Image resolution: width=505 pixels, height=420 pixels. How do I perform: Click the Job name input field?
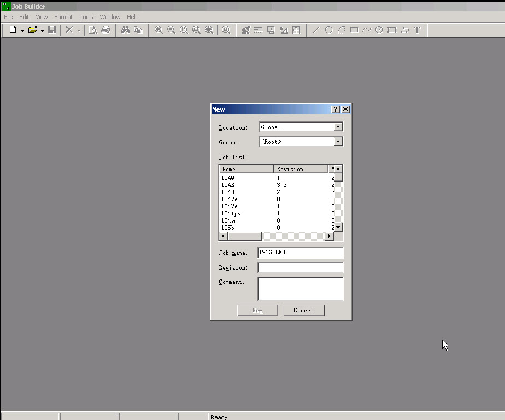[300, 253]
